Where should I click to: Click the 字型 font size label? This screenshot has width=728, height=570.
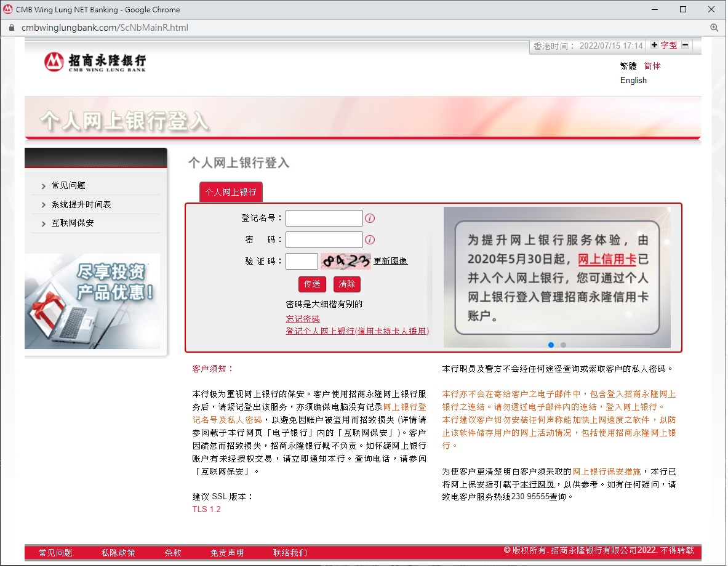click(x=668, y=45)
